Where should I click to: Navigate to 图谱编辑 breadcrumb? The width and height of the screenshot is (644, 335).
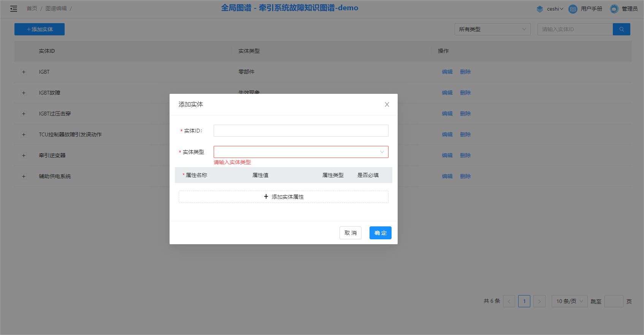pyautogui.click(x=56, y=8)
